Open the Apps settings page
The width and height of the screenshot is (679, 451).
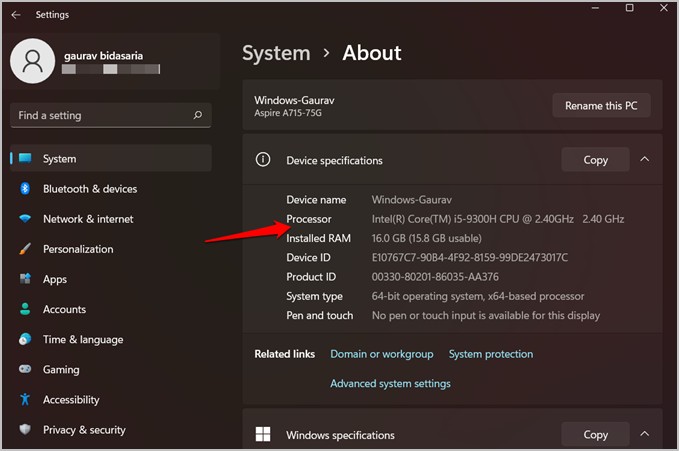click(111, 279)
